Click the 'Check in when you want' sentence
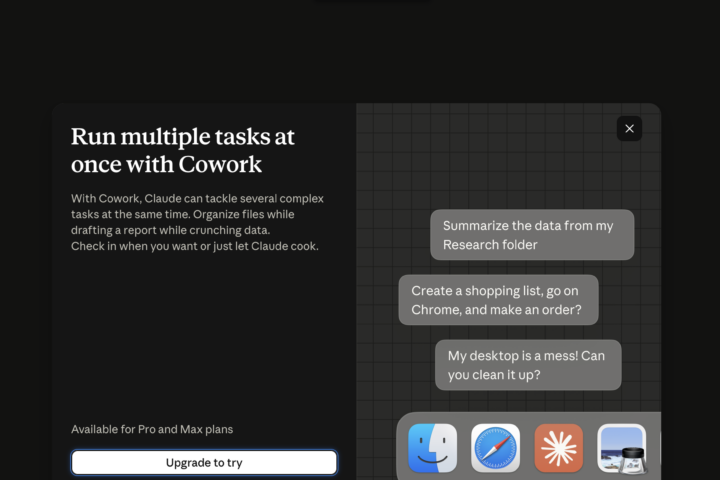Image resolution: width=720 pixels, height=480 pixels. click(195, 246)
